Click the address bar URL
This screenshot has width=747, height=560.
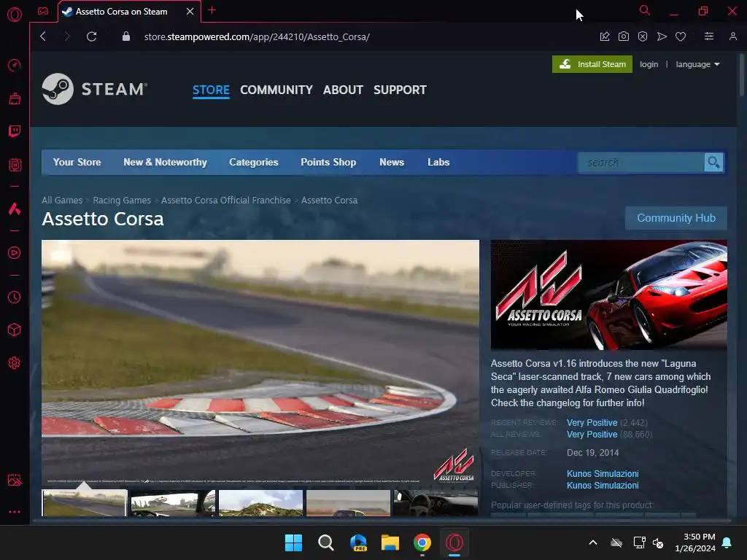257,36
